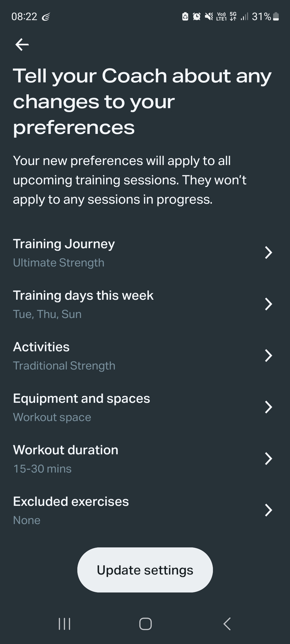Open Workout duration chevron arrow

point(269,459)
